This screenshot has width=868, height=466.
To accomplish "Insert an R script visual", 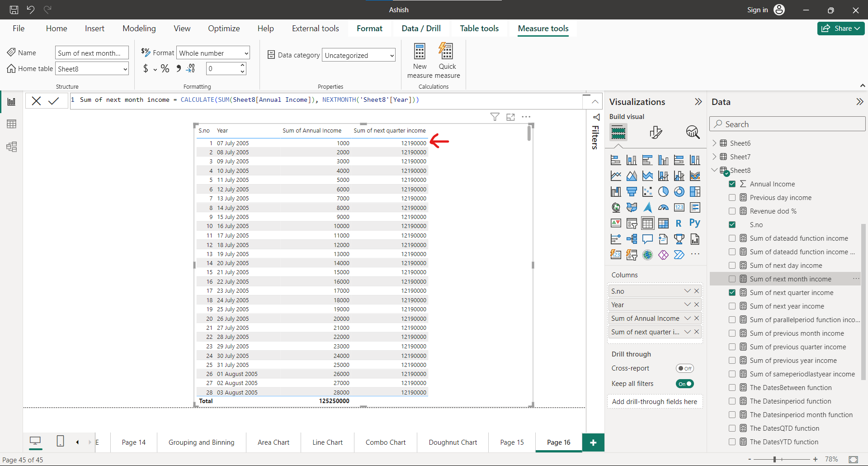I will [679, 223].
